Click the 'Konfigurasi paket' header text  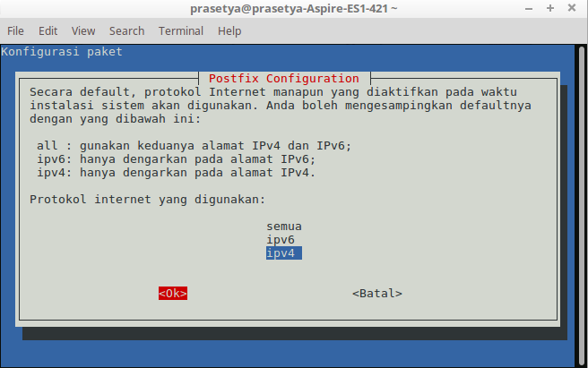point(62,51)
